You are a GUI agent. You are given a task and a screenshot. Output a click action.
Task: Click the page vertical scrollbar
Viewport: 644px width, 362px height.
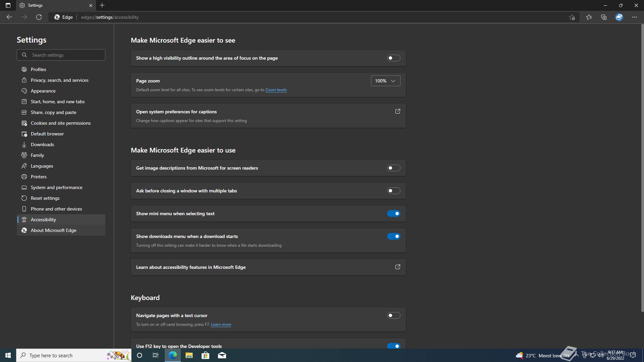(642, 168)
